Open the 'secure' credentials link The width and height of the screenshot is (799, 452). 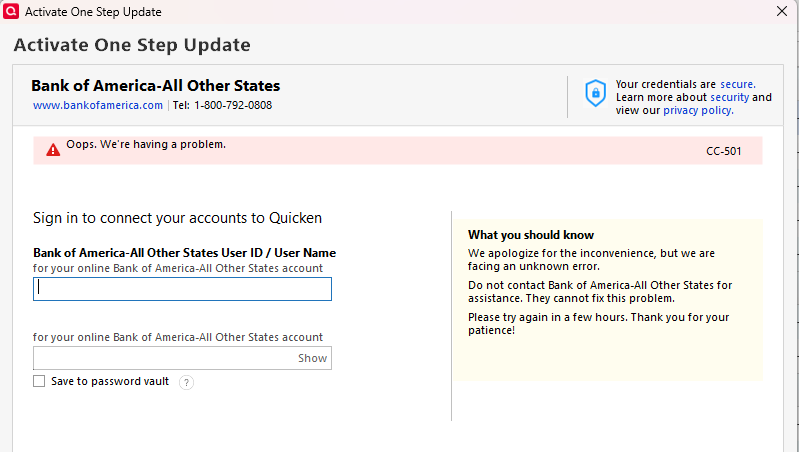point(737,84)
